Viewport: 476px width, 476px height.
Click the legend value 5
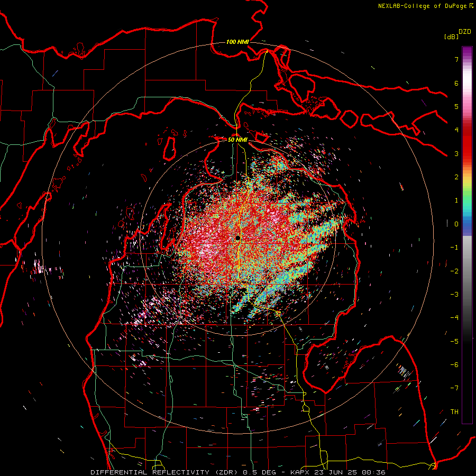coord(456,106)
